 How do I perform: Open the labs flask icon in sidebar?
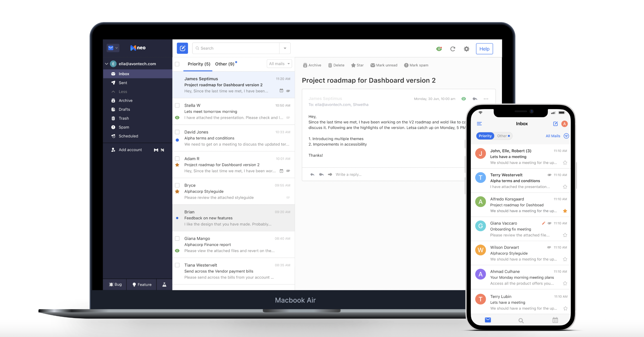[x=164, y=284]
